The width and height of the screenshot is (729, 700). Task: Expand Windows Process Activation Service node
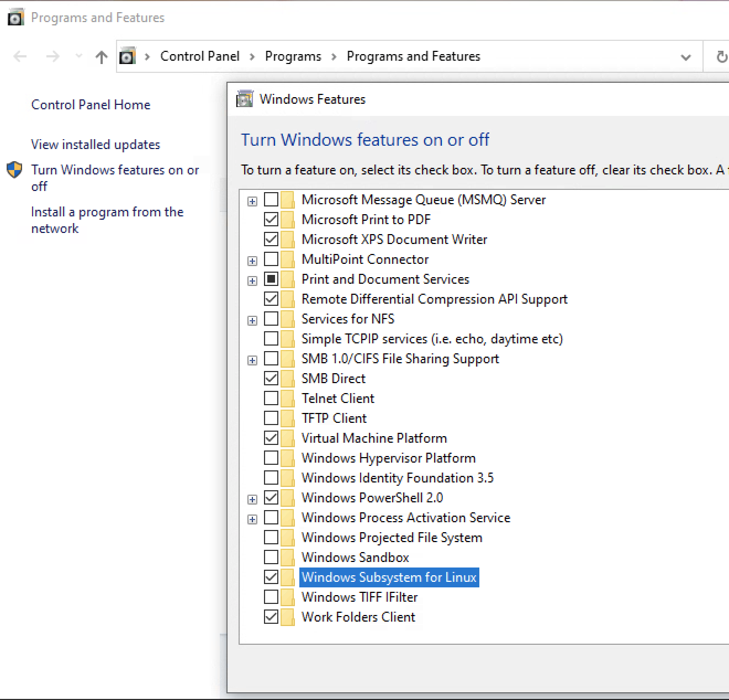click(252, 519)
